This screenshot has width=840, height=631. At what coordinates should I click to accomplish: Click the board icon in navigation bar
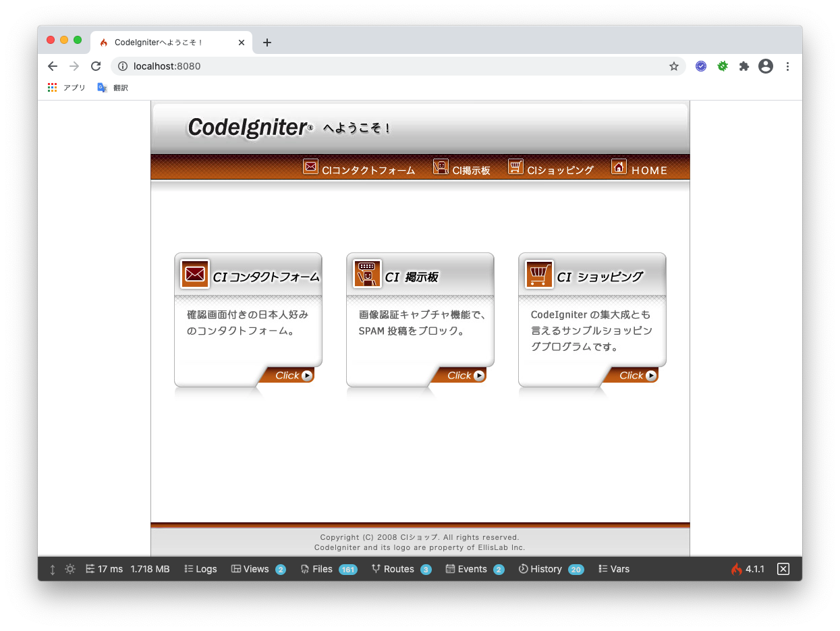coord(441,167)
